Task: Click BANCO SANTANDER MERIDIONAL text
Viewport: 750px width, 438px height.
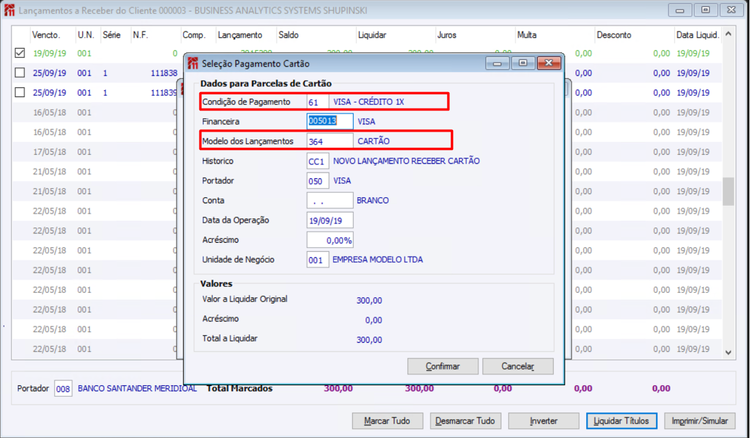Action: 137,389
